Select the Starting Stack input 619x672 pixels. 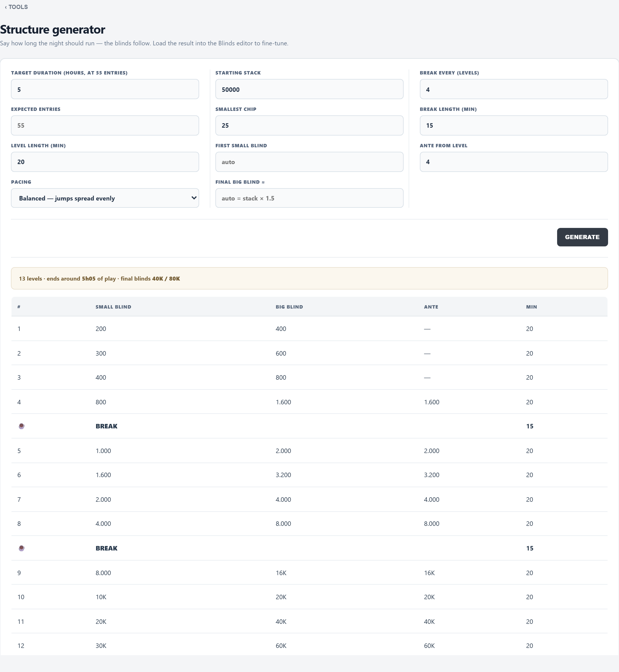tap(309, 89)
